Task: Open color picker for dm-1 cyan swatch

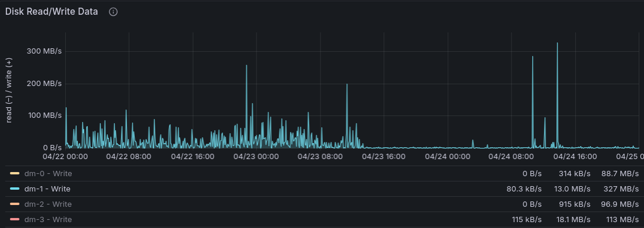Action: [15, 189]
